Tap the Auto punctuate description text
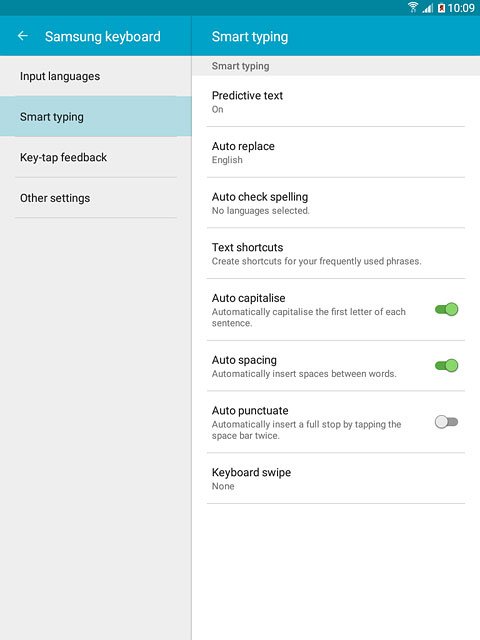This screenshot has height=640, width=480. [x=306, y=430]
